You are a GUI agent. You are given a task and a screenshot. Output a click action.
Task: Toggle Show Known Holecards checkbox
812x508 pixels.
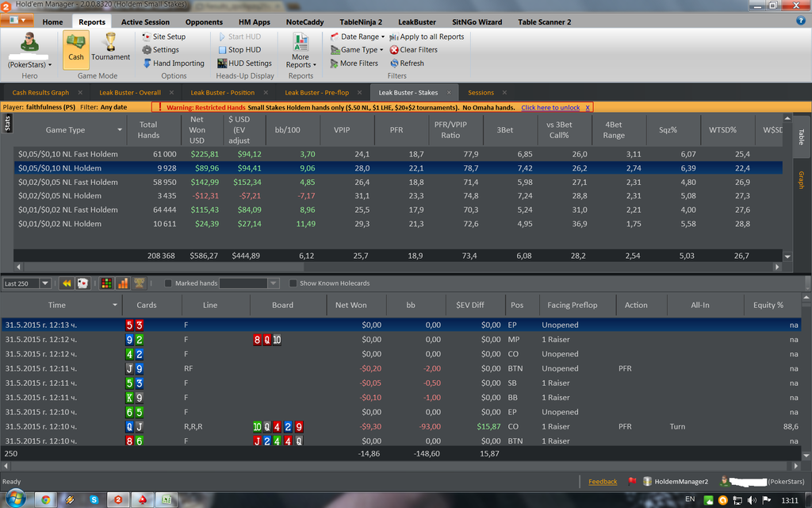coord(293,283)
